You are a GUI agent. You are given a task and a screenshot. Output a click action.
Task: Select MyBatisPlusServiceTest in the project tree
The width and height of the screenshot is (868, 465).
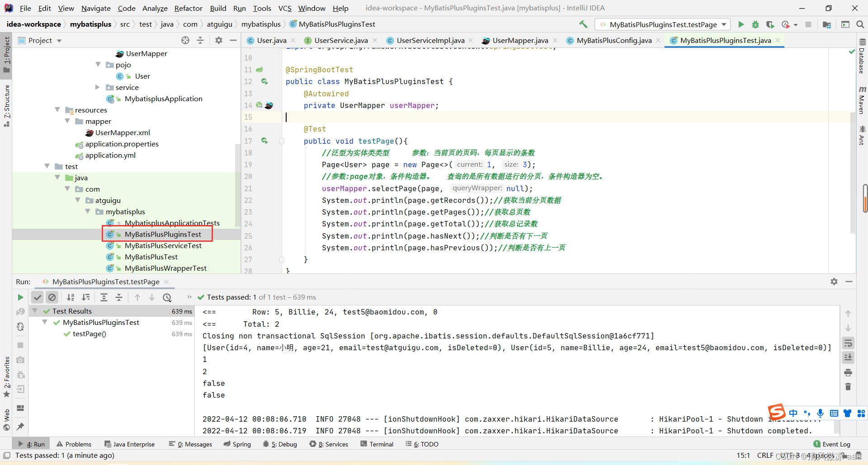[x=163, y=246]
